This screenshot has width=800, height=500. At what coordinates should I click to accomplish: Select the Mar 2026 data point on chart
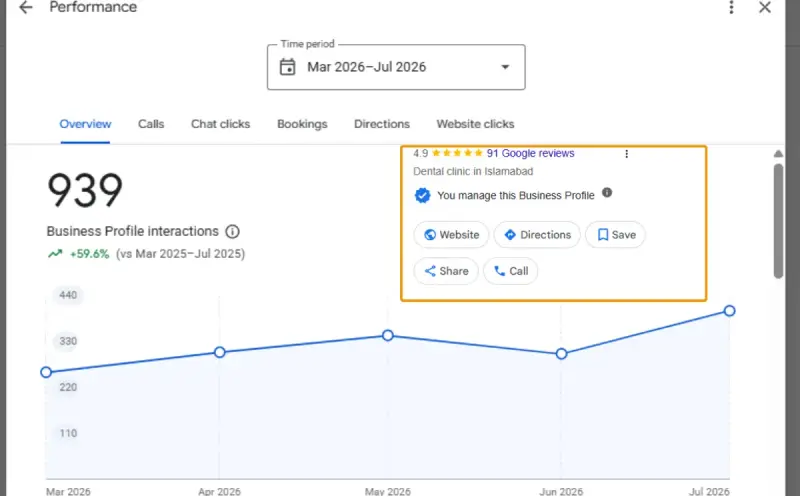point(46,372)
